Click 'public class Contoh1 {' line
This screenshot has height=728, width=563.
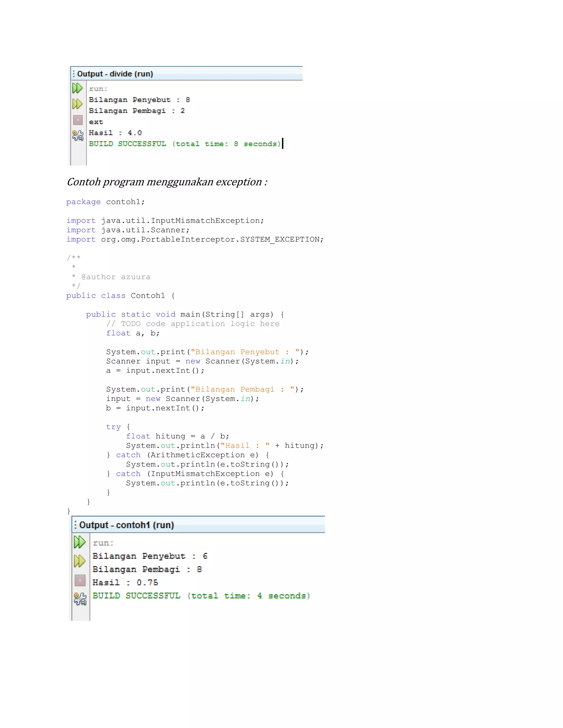(x=120, y=296)
